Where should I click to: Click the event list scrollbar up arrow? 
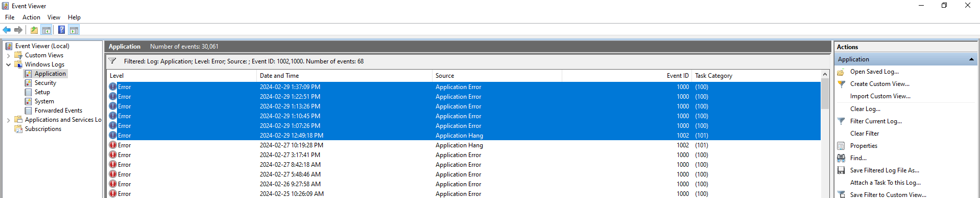coord(825,75)
